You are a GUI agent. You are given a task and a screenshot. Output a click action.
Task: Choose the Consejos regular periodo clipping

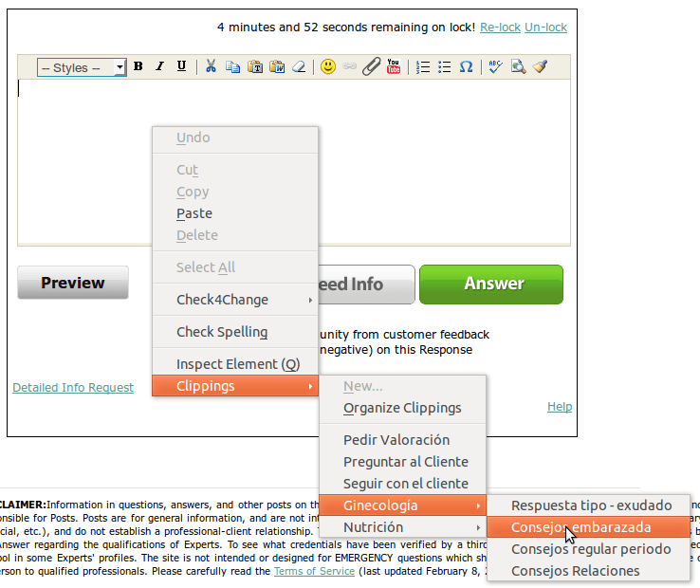(590, 549)
